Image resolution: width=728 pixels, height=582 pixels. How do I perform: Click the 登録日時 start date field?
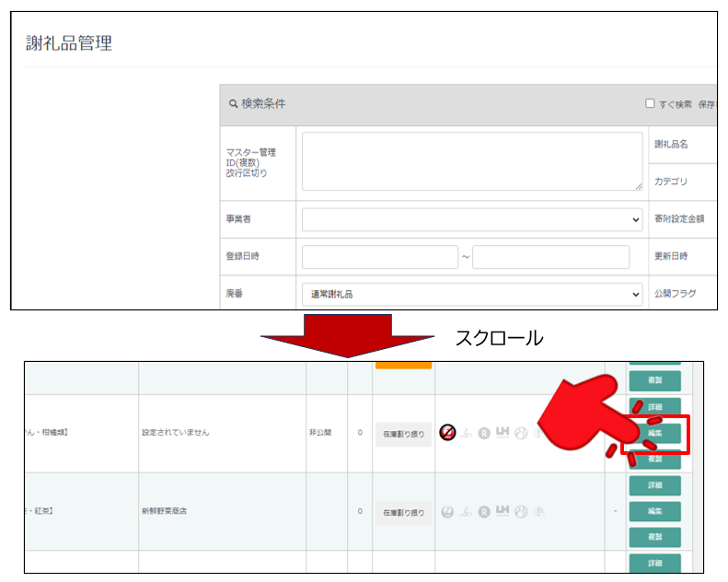[379, 257]
